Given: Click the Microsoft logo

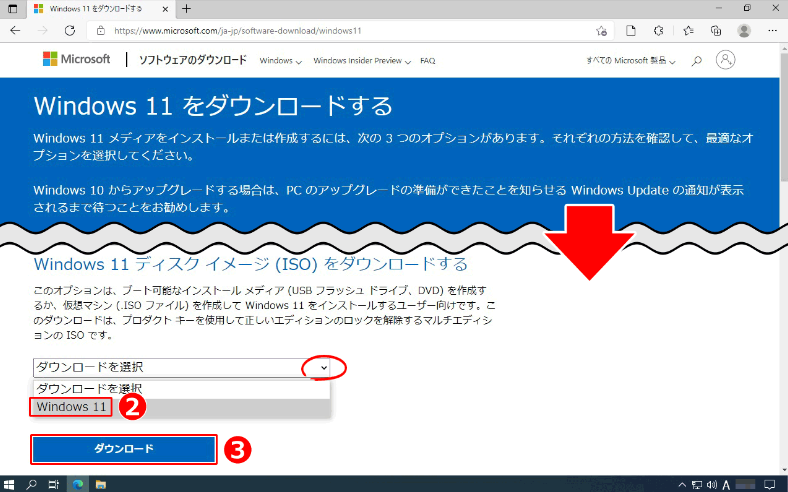Looking at the screenshot, I should 76,59.
